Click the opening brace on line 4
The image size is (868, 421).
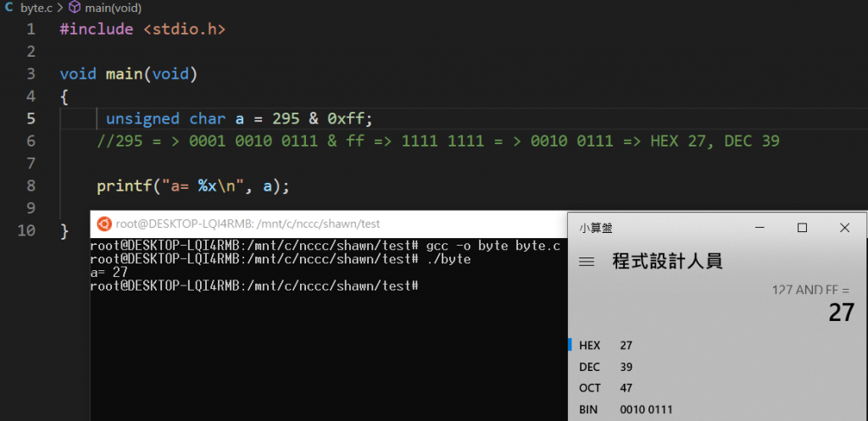pyautogui.click(x=64, y=97)
